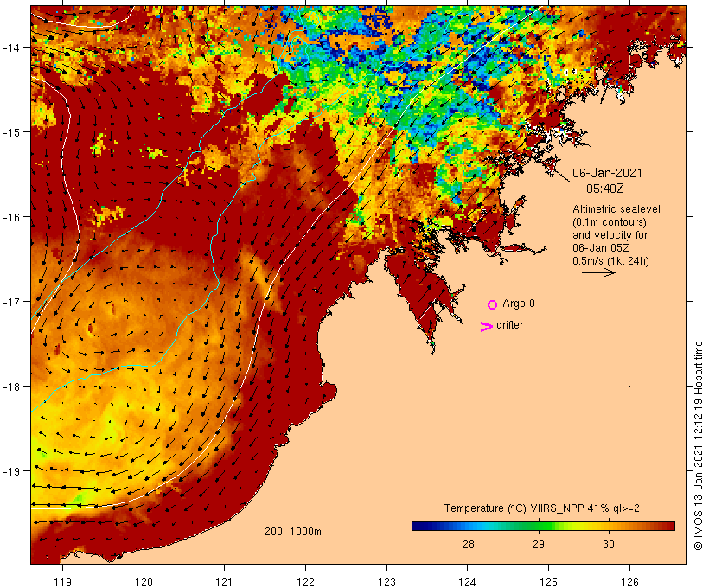
Task: Click the '200 1000m' depth contour label
Action: 293,532
